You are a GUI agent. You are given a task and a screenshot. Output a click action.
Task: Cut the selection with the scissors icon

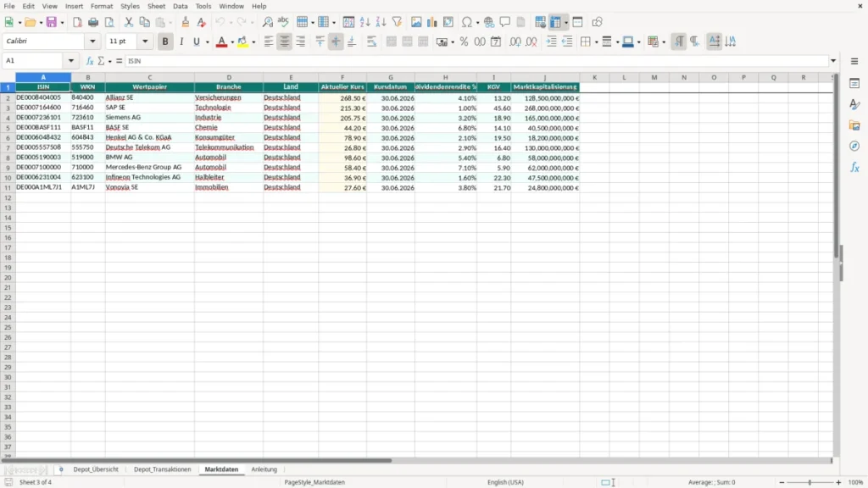(129, 22)
